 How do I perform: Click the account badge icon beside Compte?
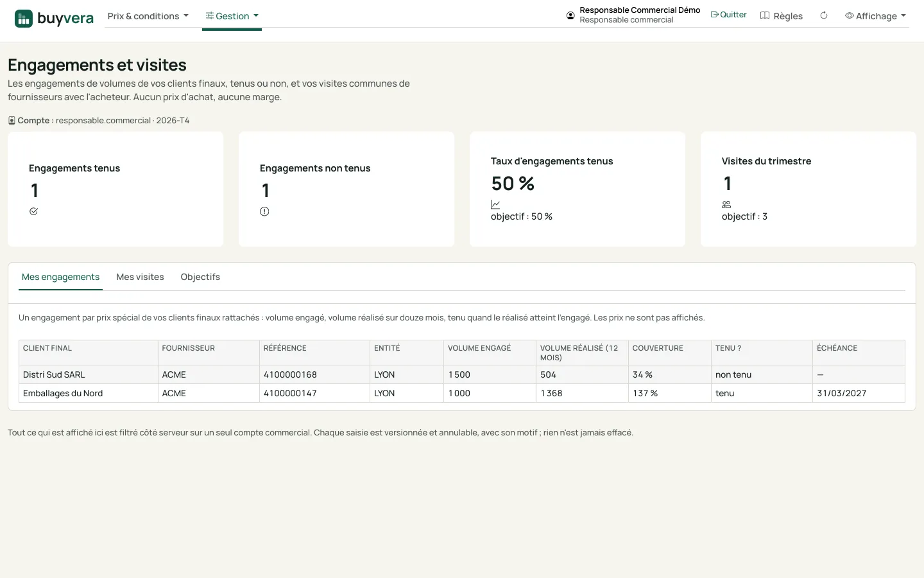(x=12, y=120)
